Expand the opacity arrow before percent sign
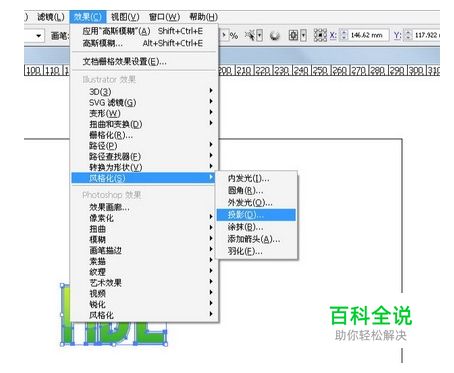Image resolution: width=454 pixels, height=373 pixels. coord(224,35)
